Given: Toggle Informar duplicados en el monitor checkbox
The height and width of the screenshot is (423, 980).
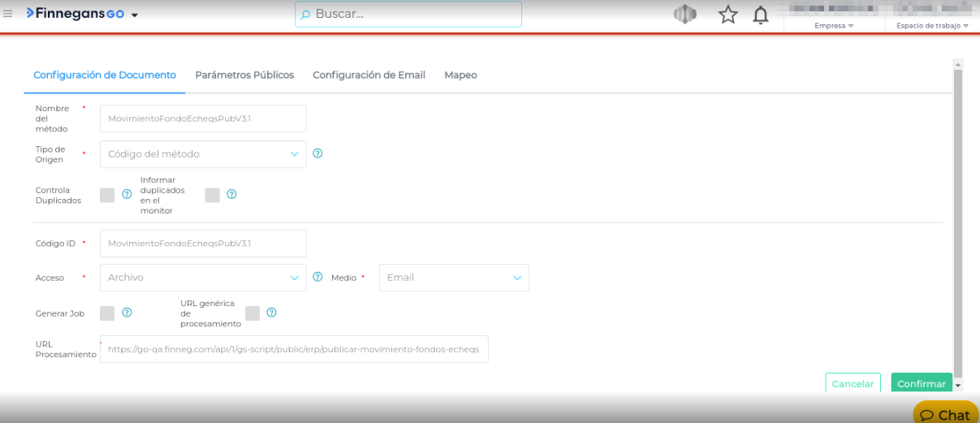Looking at the screenshot, I should click(x=213, y=195).
